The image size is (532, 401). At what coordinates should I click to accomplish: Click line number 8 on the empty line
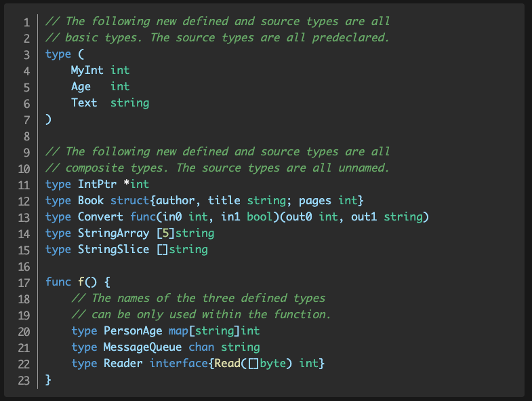26,136
